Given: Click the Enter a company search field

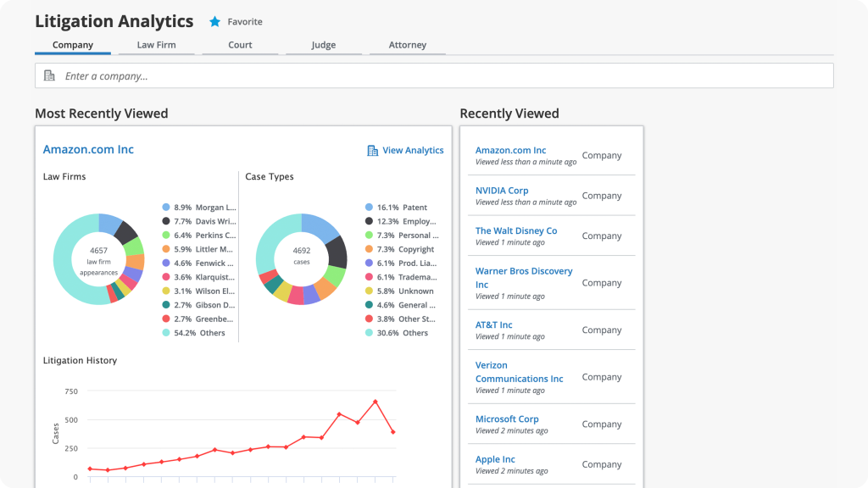Looking at the screenshot, I should [254, 75].
